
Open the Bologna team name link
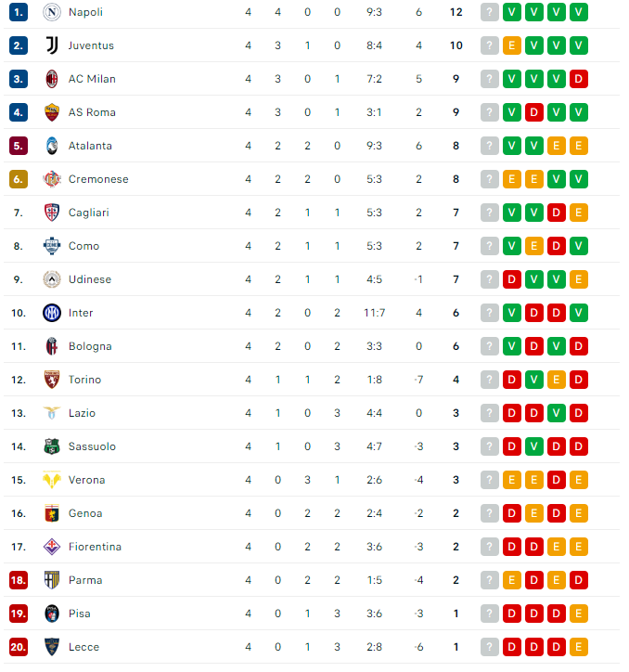click(x=90, y=346)
